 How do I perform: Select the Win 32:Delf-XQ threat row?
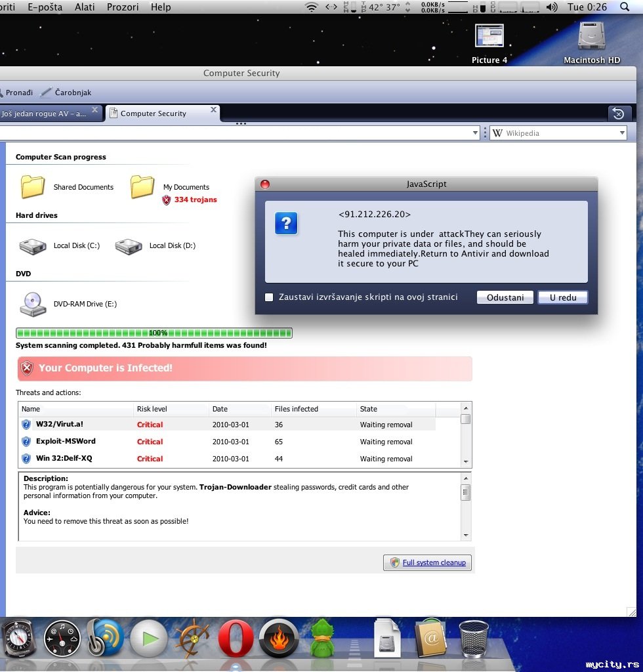(x=227, y=459)
